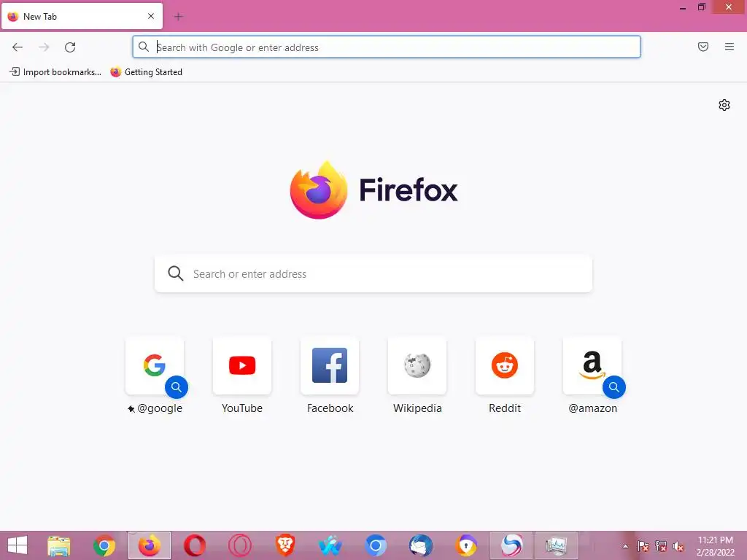Open the blue-red swirl browser taskbar icon
This screenshot has width=747, height=560.
(x=511, y=545)
